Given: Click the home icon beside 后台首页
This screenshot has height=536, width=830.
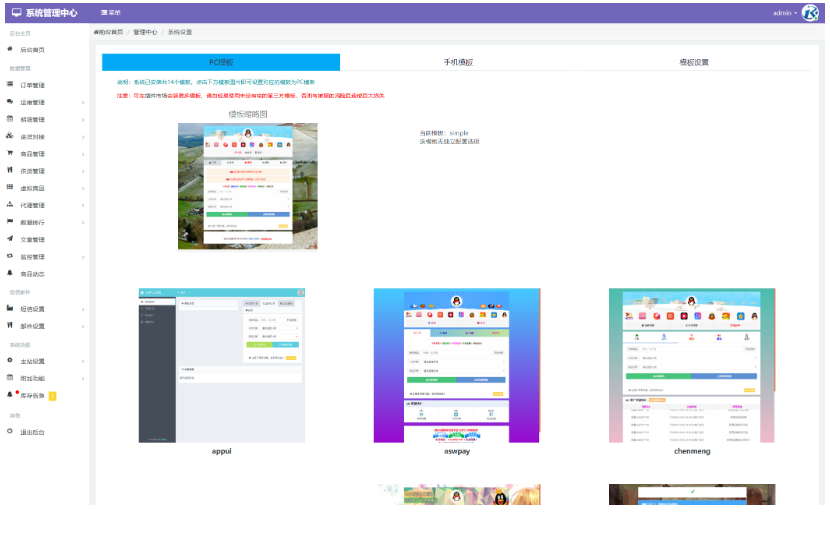Looking at the screenshot, I should tap(10, 49).
